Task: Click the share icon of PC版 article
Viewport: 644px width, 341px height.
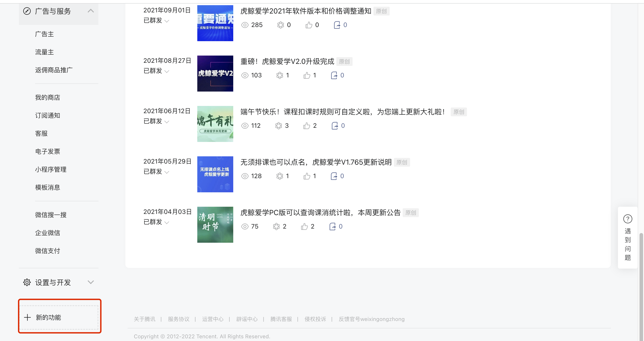Action: (x=333, y=227)
